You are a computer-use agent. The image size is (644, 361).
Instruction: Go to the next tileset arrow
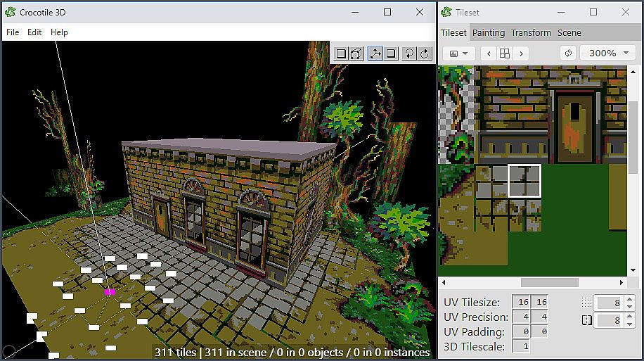(x=521, y=53)
